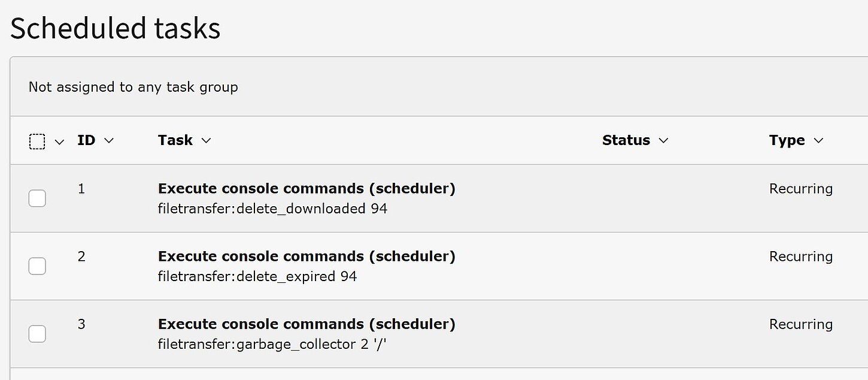
Task: Select the Status column header
Action: [x=626, y=140]
